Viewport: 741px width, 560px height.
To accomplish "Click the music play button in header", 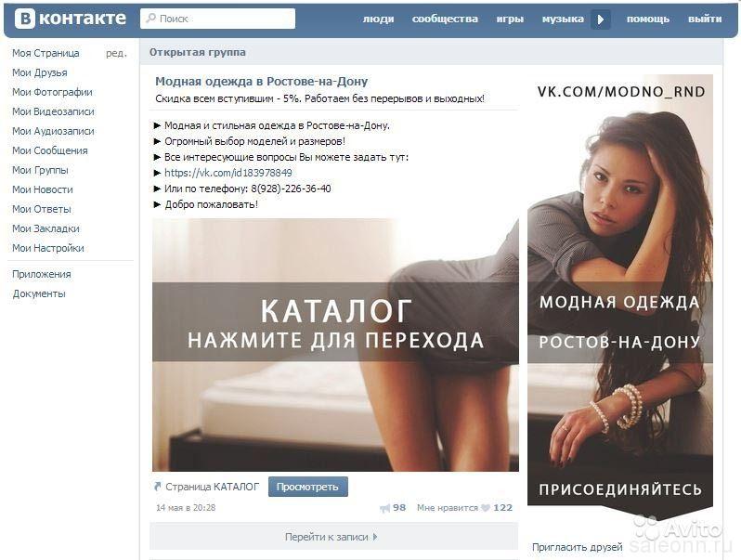I will (601, 20).
